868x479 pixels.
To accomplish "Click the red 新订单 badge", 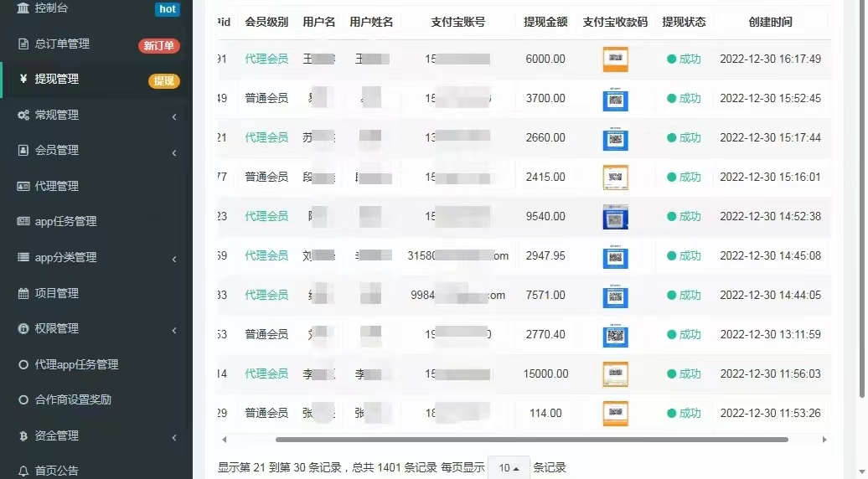I will [158, 45].
